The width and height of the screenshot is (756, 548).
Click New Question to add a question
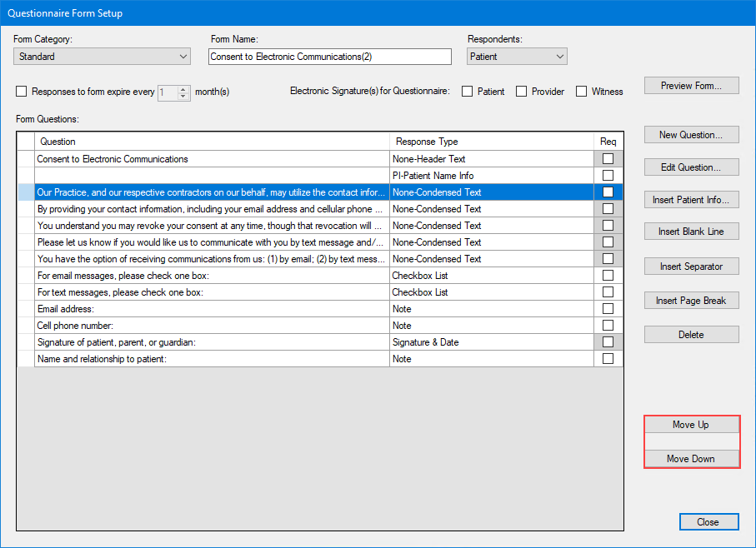point(691,134)
